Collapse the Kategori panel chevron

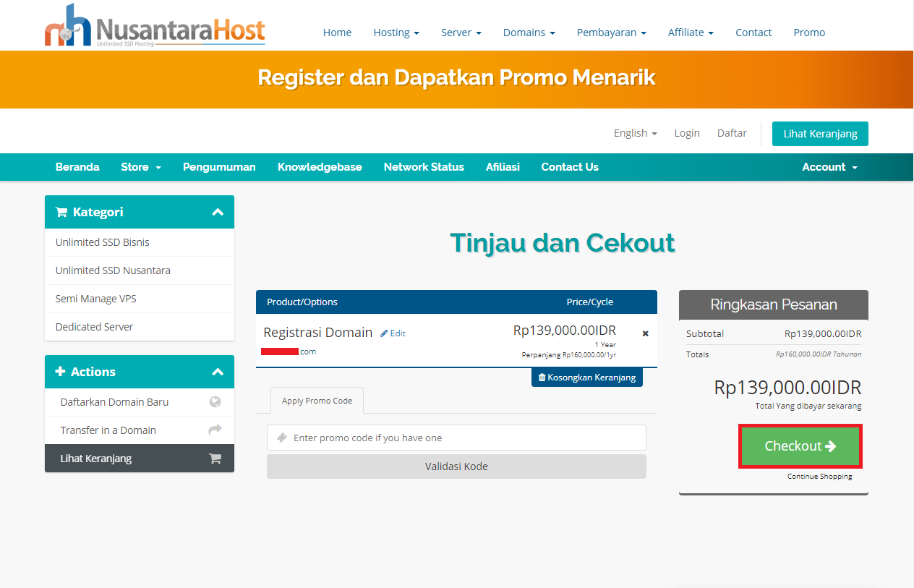point(218,213)
